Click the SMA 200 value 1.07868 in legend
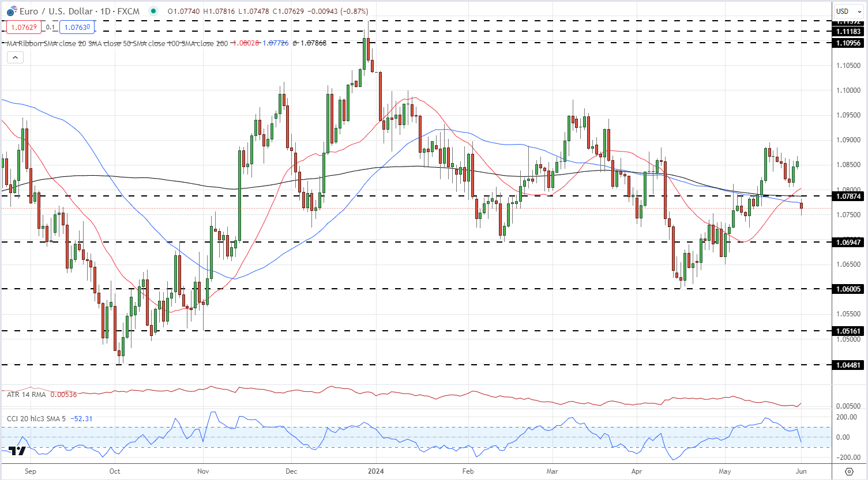This screenshot has height=480, width=868. 313,43
